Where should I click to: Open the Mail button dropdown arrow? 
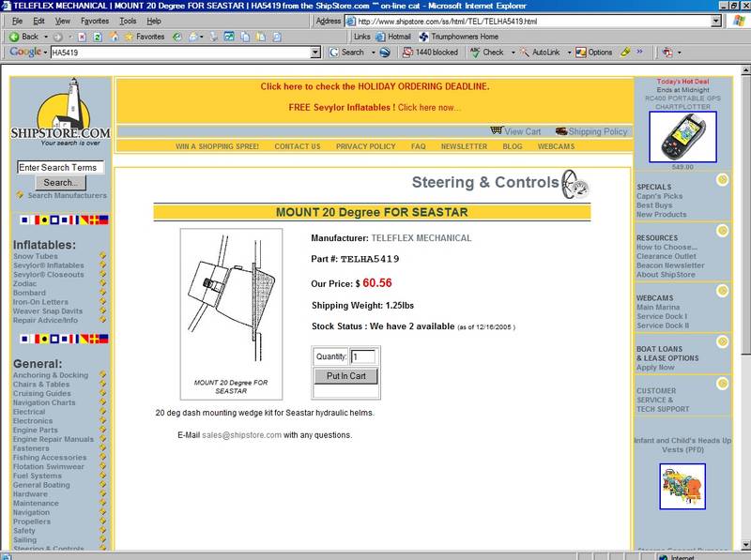pyautogui.click(x=202, y=37)
